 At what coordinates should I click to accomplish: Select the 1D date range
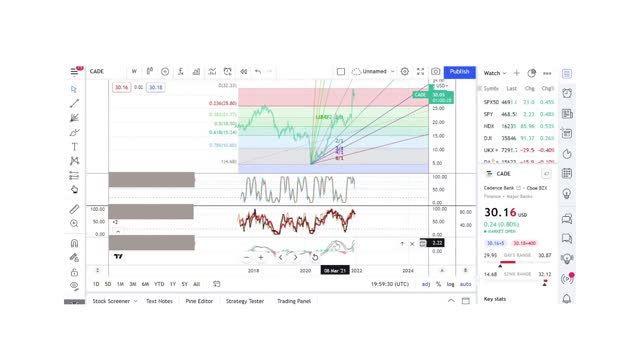click(x=96, y=284)
